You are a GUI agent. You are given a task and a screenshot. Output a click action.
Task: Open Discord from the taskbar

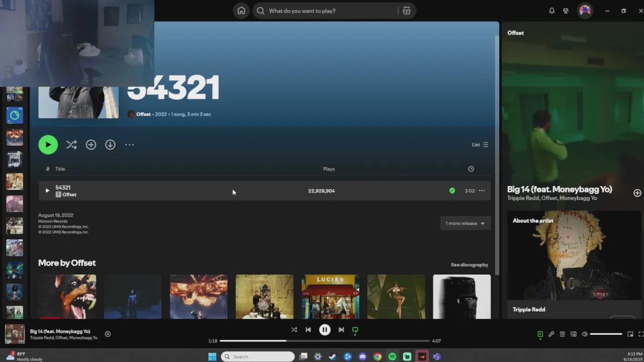[362, 356]
